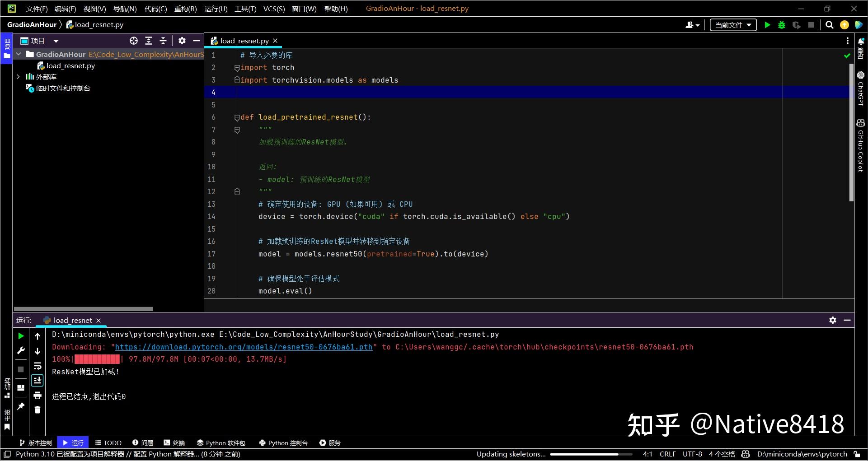
Task: Toggle pin tab in the run panel
Action: [21, 406]
